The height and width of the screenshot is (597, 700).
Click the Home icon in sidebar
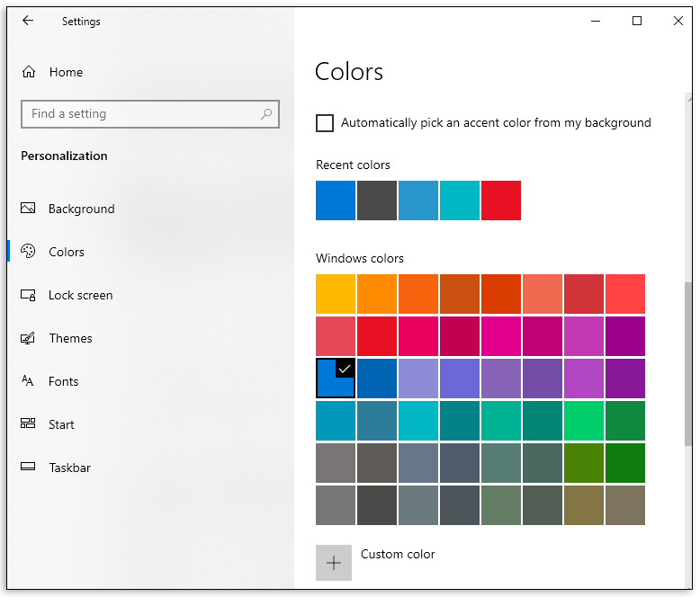coord(29,72)
